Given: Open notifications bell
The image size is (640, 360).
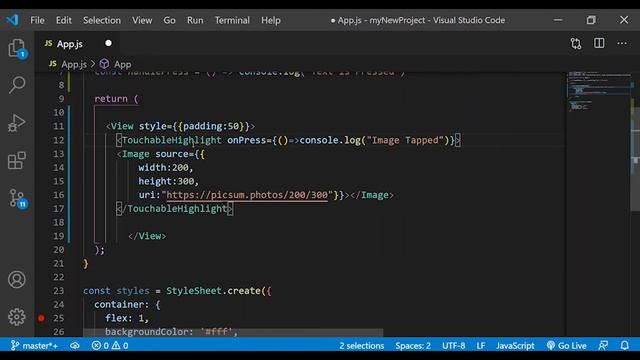Looking at the screenshot, I should pos(624,346).
